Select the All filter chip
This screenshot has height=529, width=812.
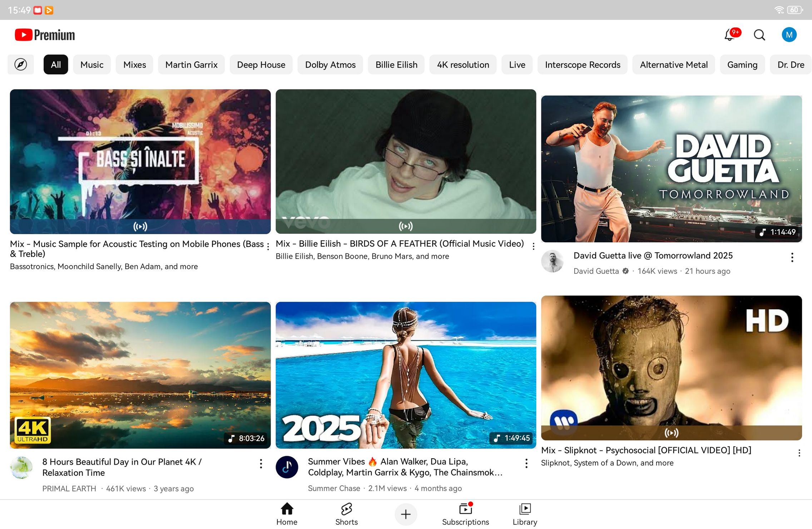[56, 65]
